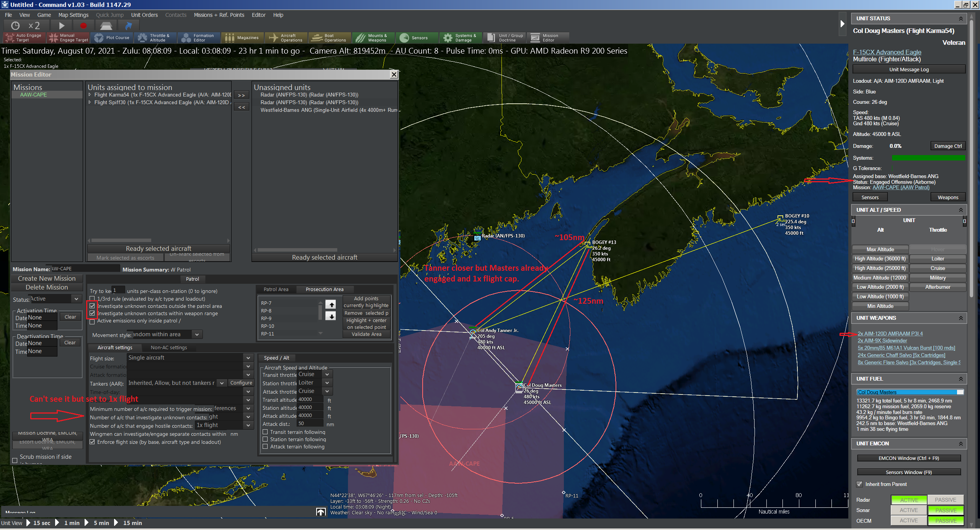Open Throttle & Altitude toolbar icon
The image size is (980, 530).
[x=155, y=38]
